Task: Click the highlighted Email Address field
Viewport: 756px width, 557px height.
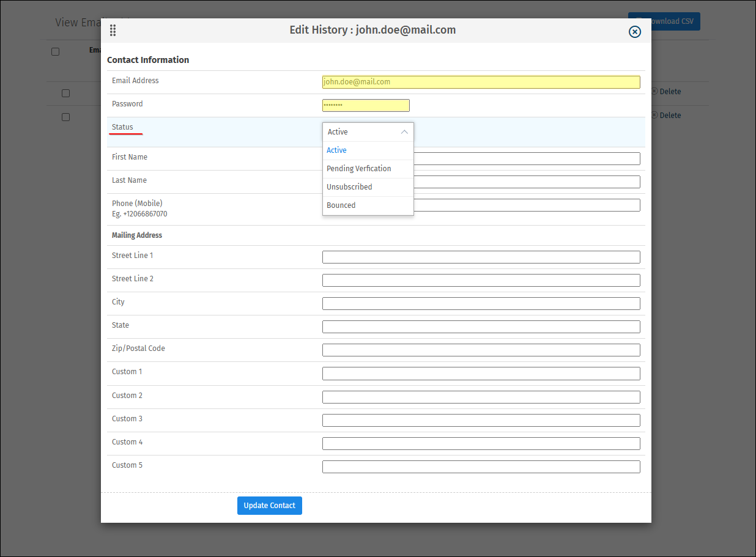Action: pos(481,81)
